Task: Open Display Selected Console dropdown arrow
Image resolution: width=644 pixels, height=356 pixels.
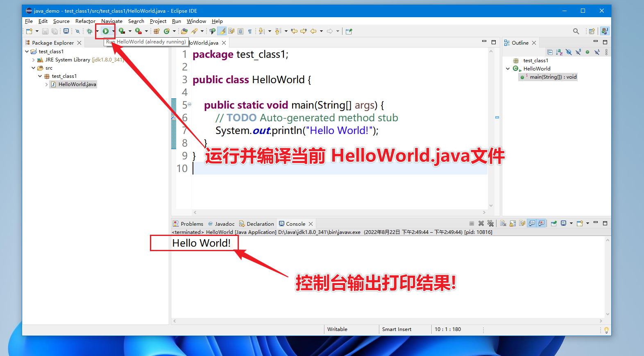Action: click(571, 223)
